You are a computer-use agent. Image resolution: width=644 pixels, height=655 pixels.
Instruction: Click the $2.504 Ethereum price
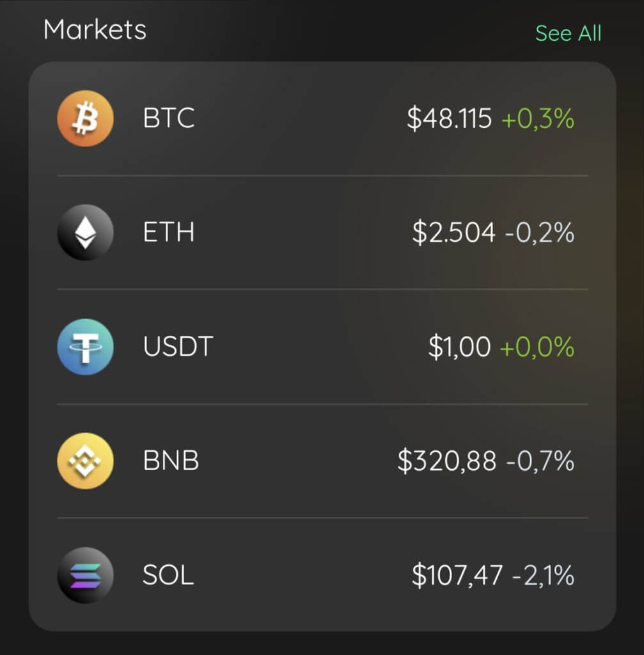point(454,233)
